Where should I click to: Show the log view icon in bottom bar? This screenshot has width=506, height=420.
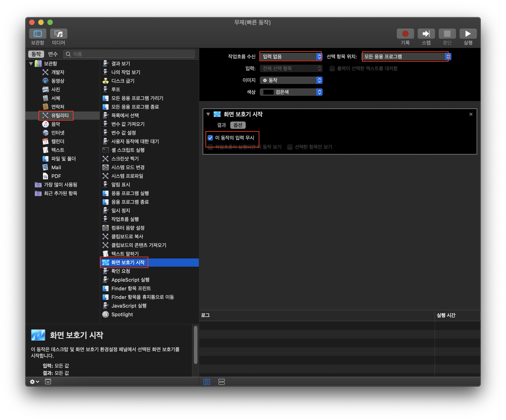(207, 382)
